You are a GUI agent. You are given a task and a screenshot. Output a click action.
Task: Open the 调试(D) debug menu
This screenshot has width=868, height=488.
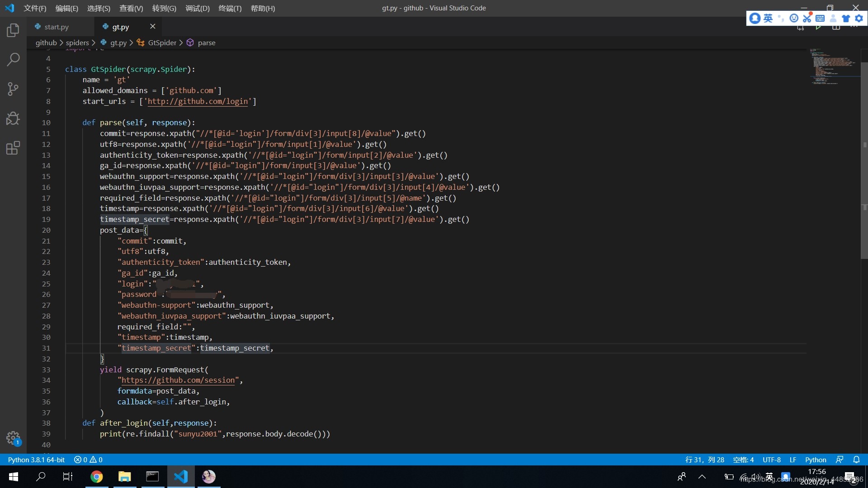(198, 8)
